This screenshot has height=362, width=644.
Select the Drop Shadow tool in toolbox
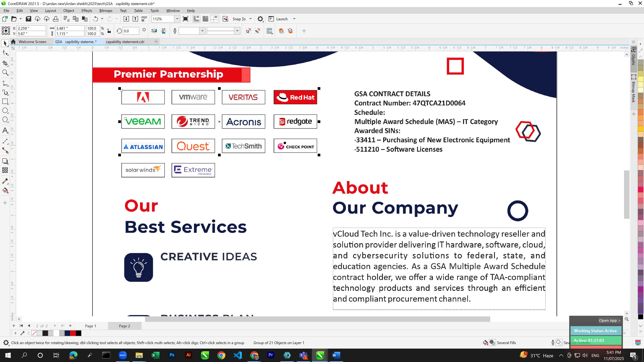pyautogui.click(x=5, y=161)
